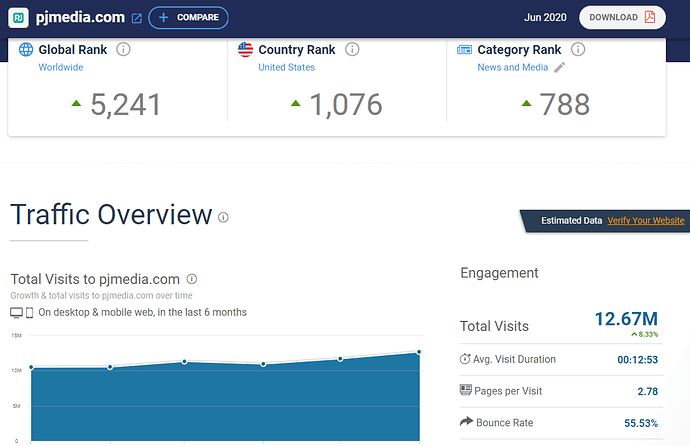Click the Traffic Overview heading
The width and height of the screenshot is (690, 446).
click(111, 215)
